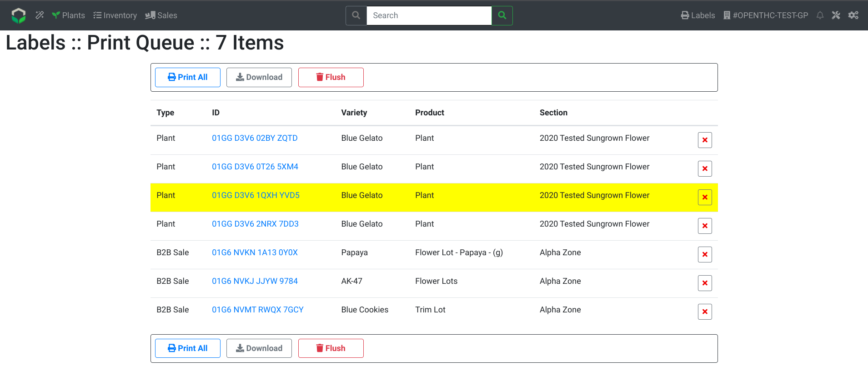
Task: Open the settings gears icon
Action: [x=853, y=15]
